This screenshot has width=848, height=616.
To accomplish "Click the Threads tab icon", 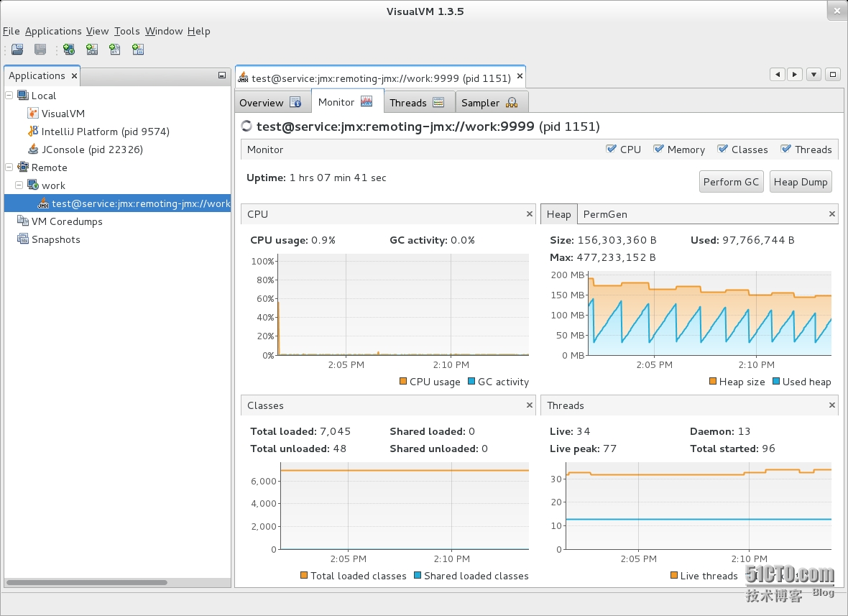I will pyautogui.click(x=438, y=102).
